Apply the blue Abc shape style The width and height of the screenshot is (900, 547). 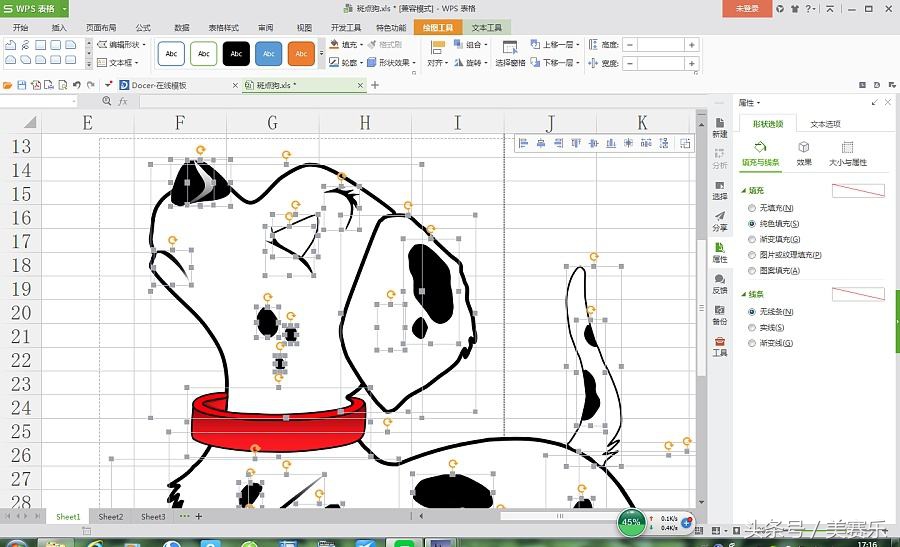(269, 53)
